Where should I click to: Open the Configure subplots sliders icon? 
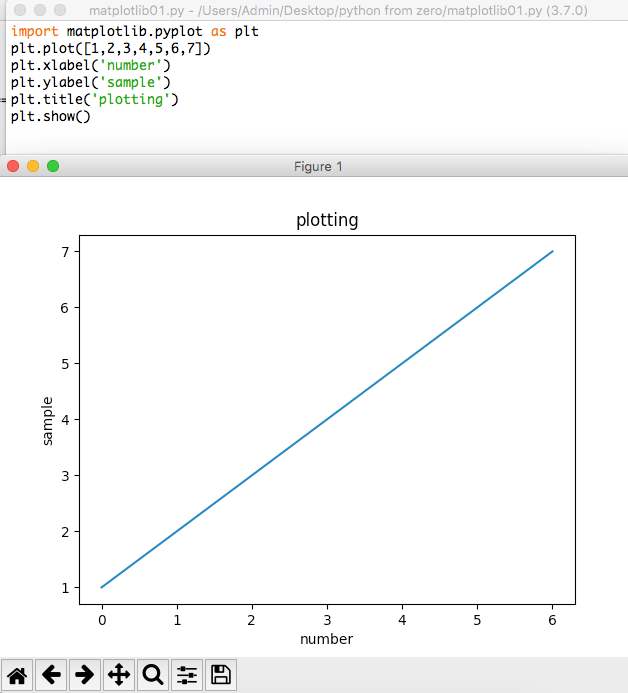coord(187,675)
